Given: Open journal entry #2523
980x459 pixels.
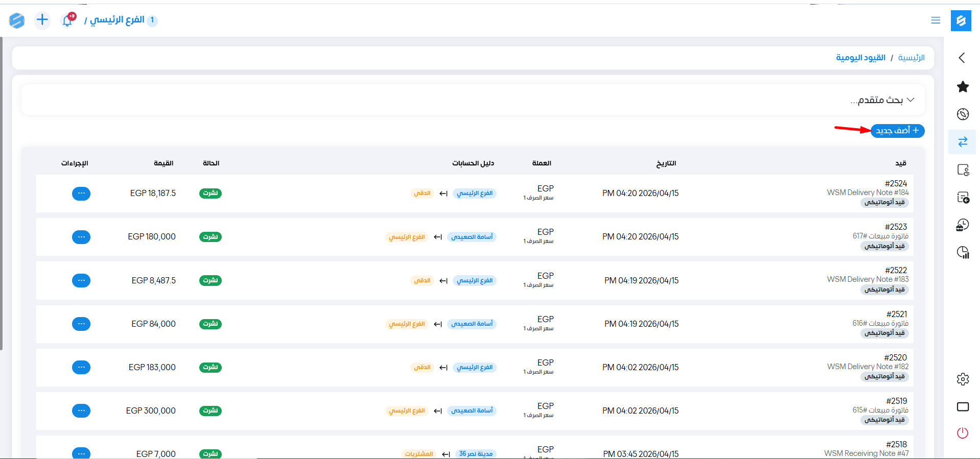Looking at the screenshot, I should click(896, 227).
